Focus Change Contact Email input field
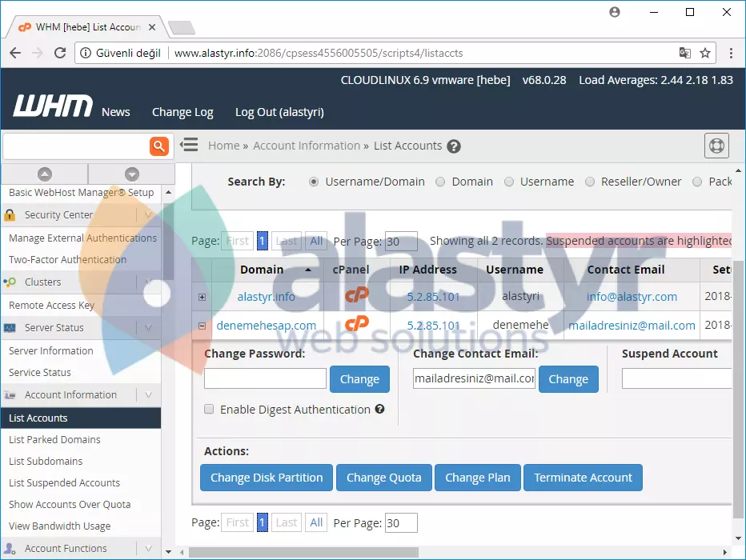The height and width of the screenshot is (560, 746). pyautogui.click(x=474, y=378)
